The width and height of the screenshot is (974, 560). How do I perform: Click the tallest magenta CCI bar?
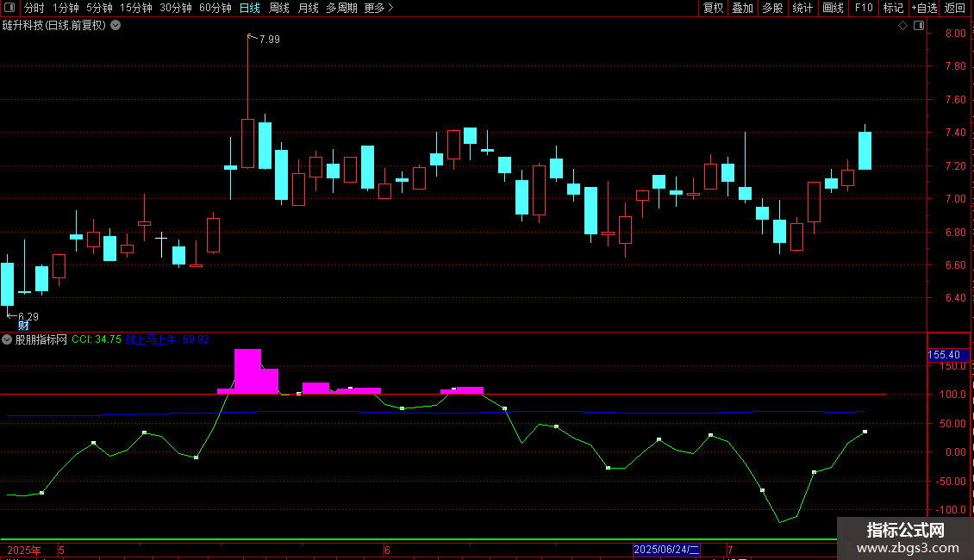(x=248, y=370)
